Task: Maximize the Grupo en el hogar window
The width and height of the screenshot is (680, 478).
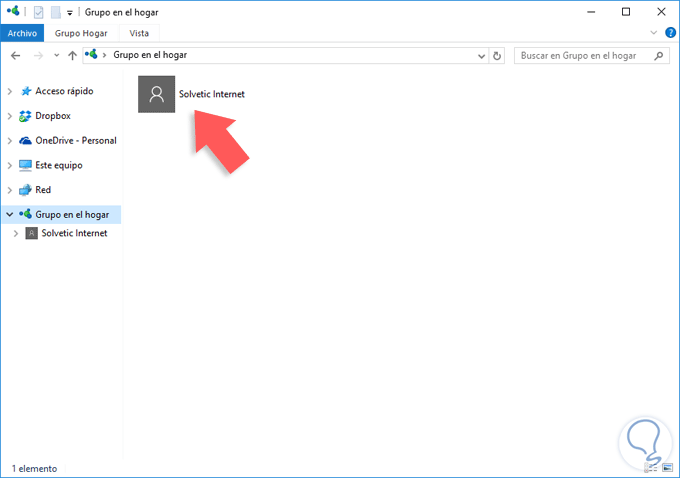Action: tap(626, 12)
